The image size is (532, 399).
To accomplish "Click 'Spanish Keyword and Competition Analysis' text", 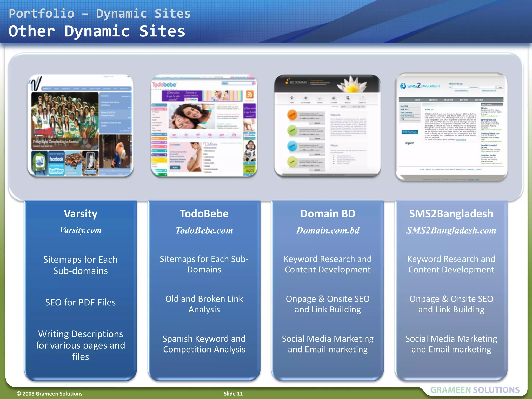I will coord(204,344).
